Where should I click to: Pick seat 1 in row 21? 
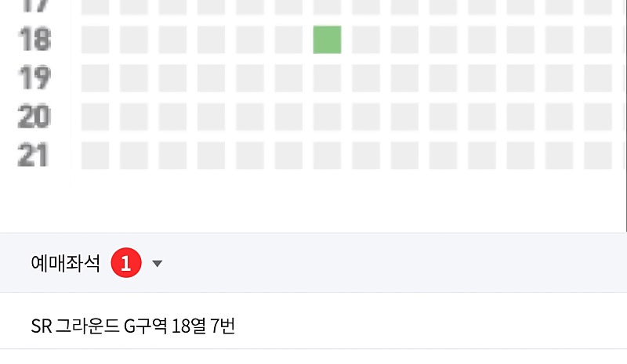(x=95, y=154)
